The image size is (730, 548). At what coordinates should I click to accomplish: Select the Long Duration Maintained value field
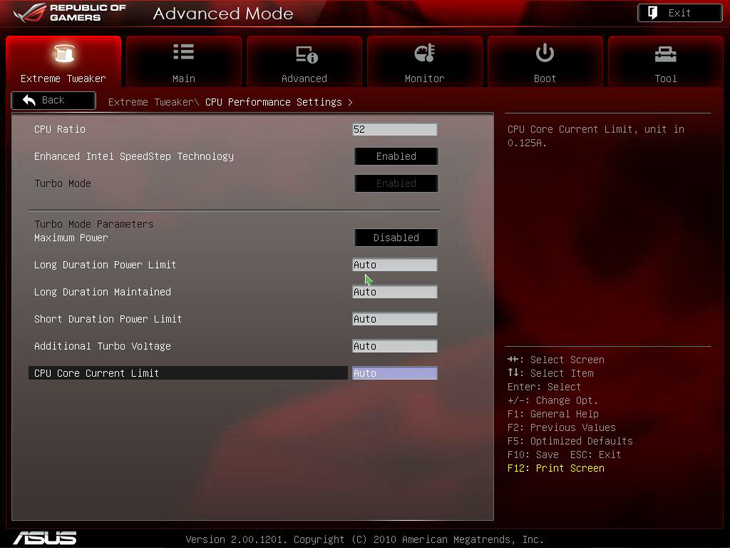pos(394,292)
